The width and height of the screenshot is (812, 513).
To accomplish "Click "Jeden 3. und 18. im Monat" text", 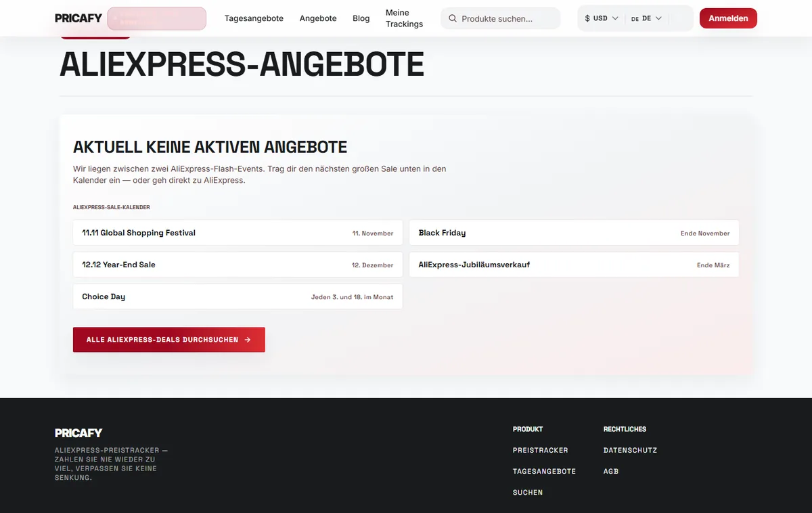I will tap(352, 297).
